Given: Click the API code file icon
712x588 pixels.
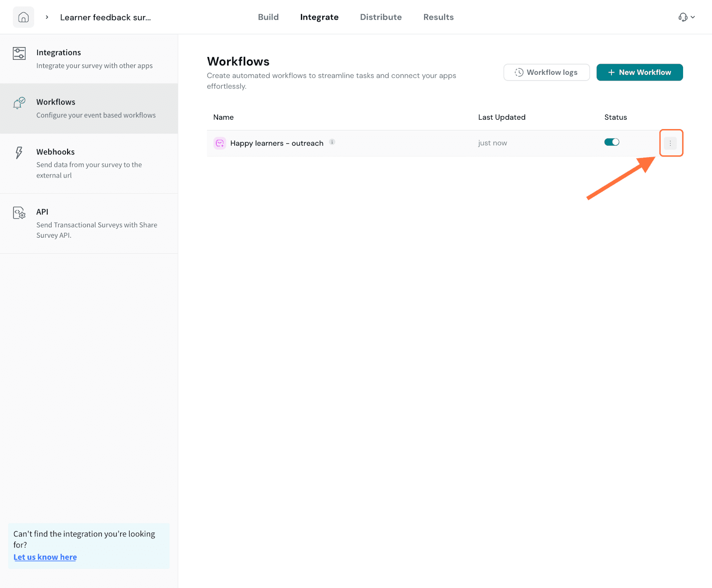Looking at the screenshot, I should pos(19,213).
